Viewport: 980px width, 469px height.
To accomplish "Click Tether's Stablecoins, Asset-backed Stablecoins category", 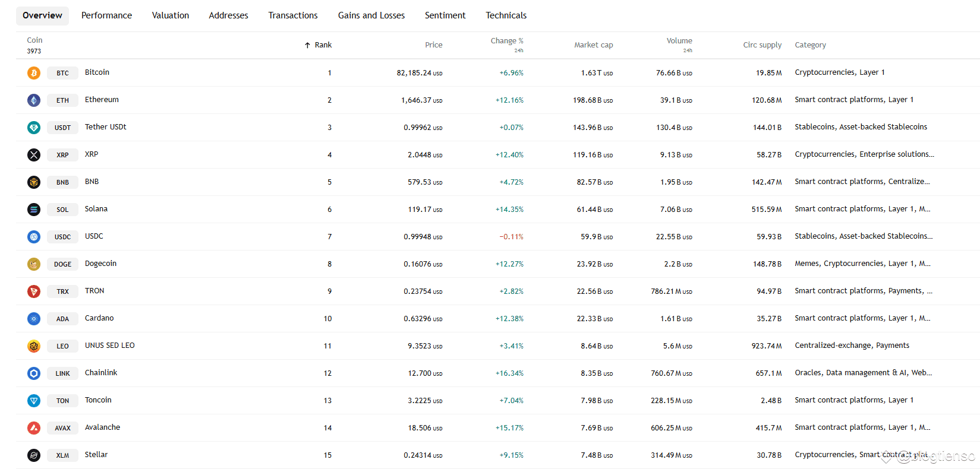I will point(861,127).
